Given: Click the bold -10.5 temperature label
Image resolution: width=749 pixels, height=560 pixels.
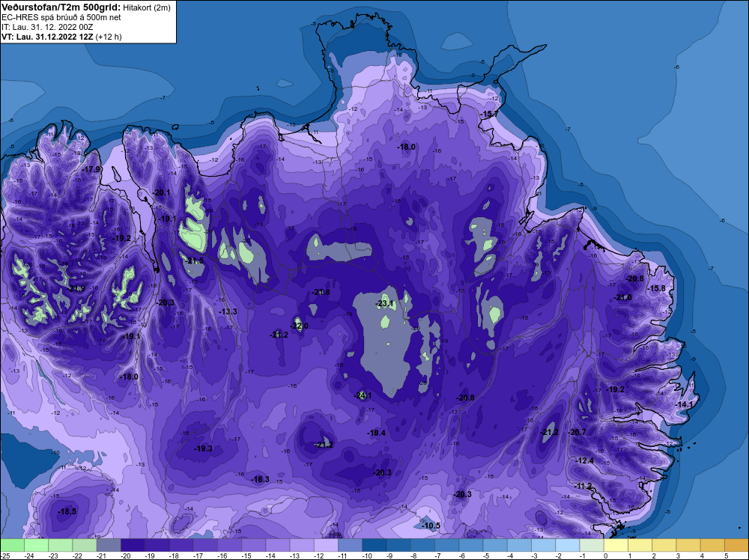Looking at the screenshot, I should (431, 526).
